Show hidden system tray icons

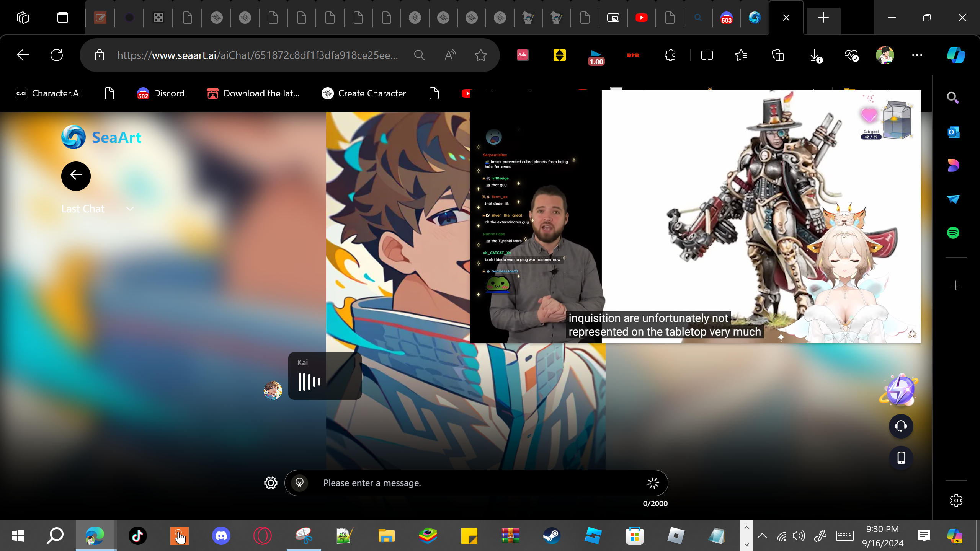pyautogui.click(x=762, y=536)
